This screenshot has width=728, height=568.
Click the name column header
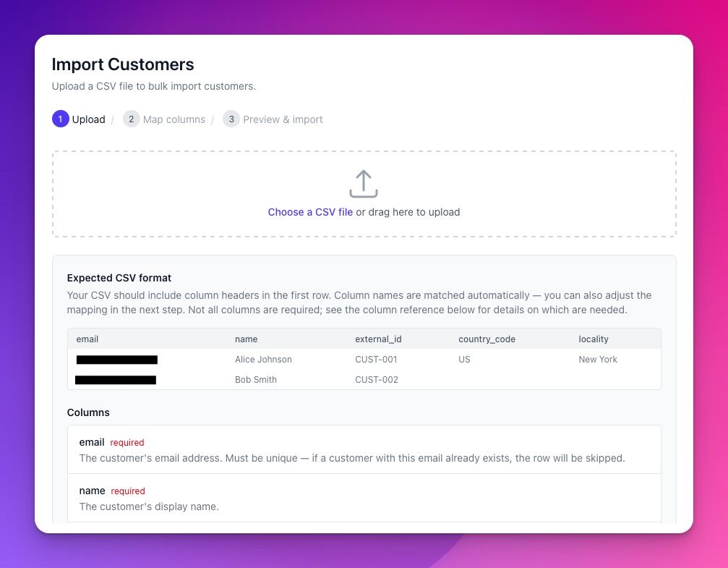pyautogui.click(x=246, y=339)
